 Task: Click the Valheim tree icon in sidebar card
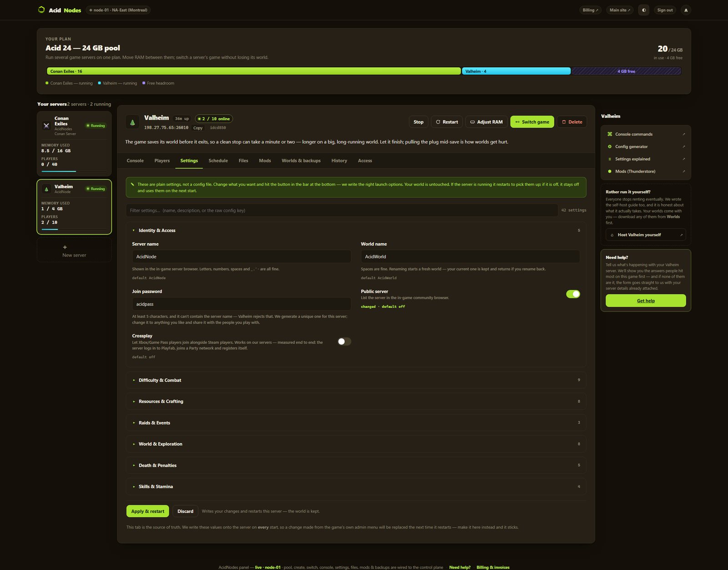(x=46, y=189)
